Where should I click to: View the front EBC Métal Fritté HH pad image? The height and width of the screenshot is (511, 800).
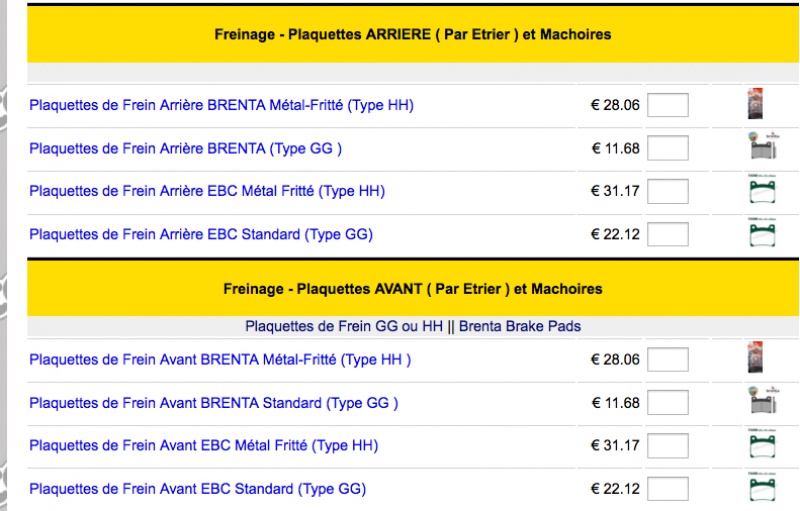[762, 444]
